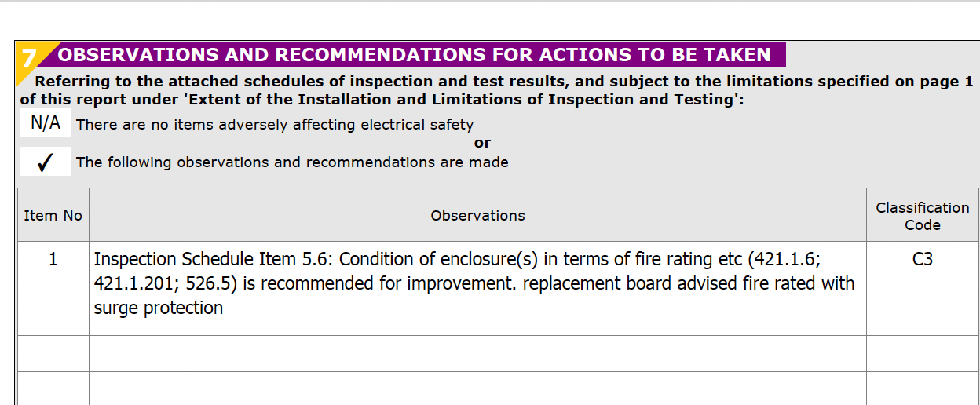Select the Classification Code column header

[923, 216]
